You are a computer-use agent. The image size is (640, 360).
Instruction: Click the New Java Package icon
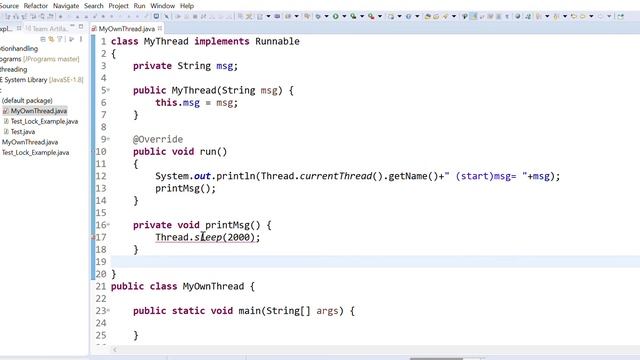(391, 16)
